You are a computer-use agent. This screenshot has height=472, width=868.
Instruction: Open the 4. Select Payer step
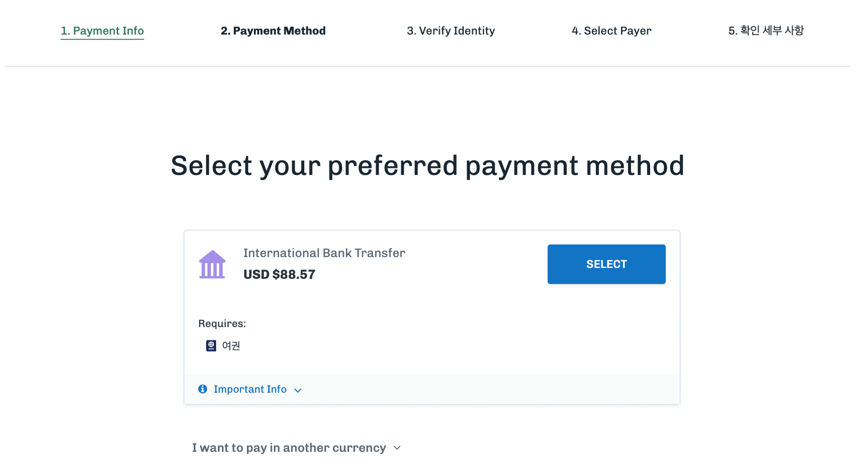point(612,31)
